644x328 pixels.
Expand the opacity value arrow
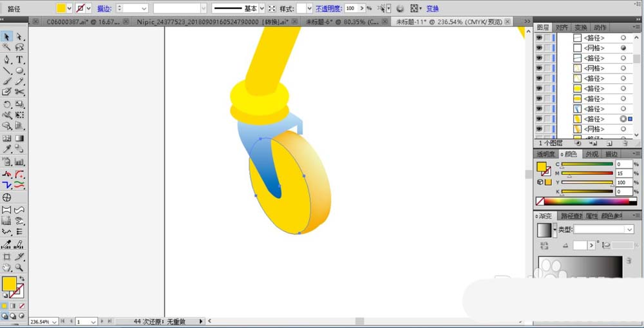(x=361, y=8)
